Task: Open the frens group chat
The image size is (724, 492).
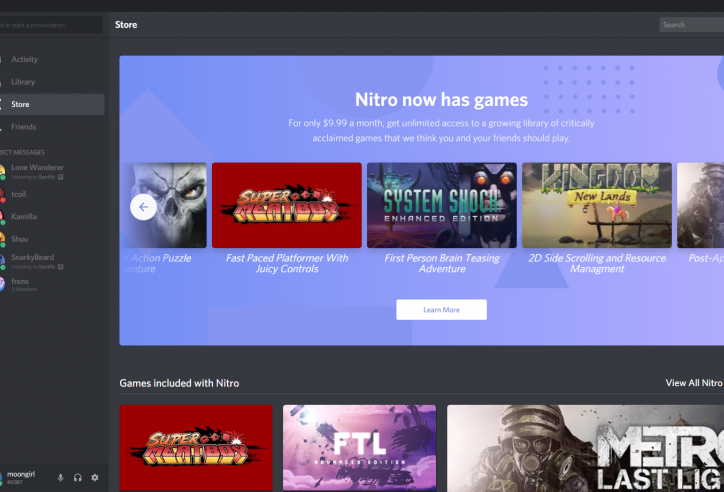Action: (52, 284)
